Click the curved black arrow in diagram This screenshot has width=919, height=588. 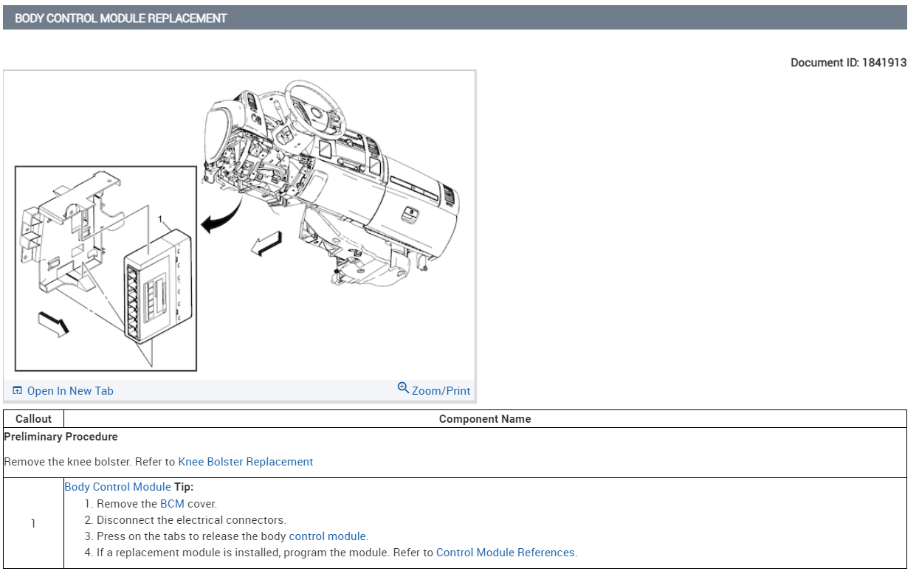click(x=224, y=216)
